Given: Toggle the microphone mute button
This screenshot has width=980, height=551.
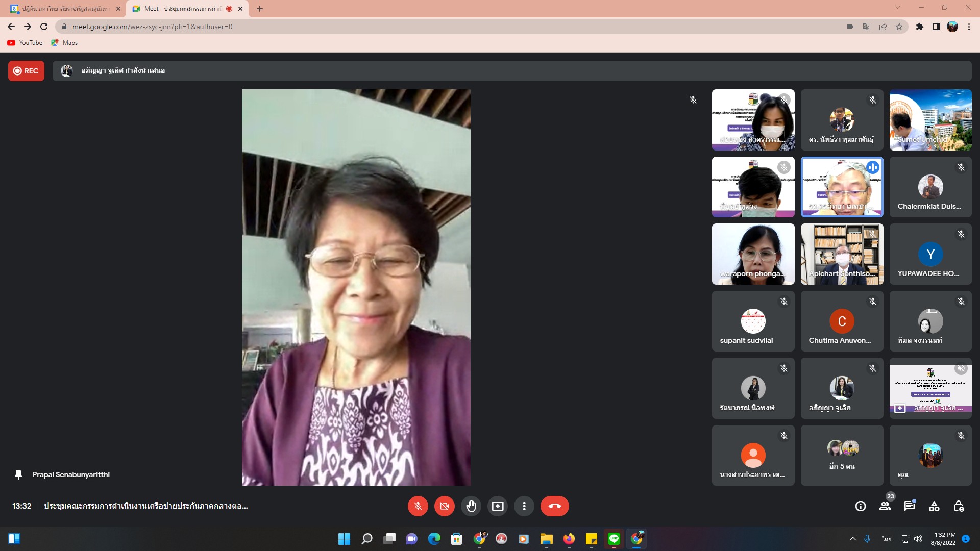Looking at the screenshot, I should coord(418,506).
